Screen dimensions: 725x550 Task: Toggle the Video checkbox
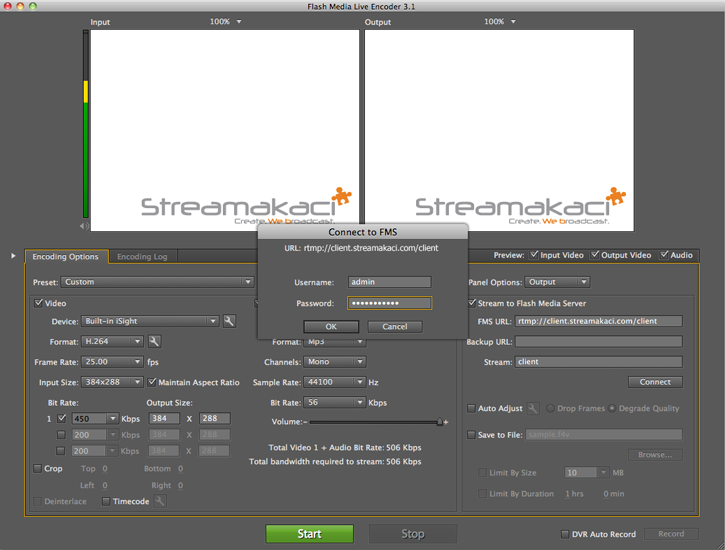(38, 303)
